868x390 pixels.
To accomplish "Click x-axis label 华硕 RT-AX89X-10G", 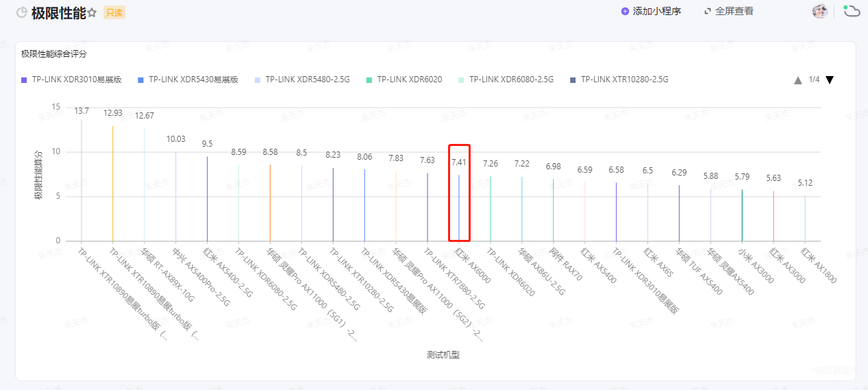I will pos(168,275).
